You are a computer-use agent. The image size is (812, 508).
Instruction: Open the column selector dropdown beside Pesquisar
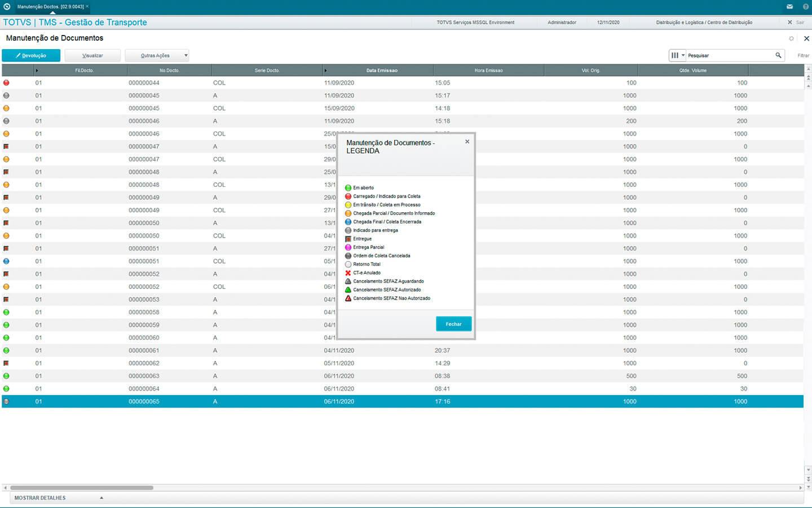point(677,55)
